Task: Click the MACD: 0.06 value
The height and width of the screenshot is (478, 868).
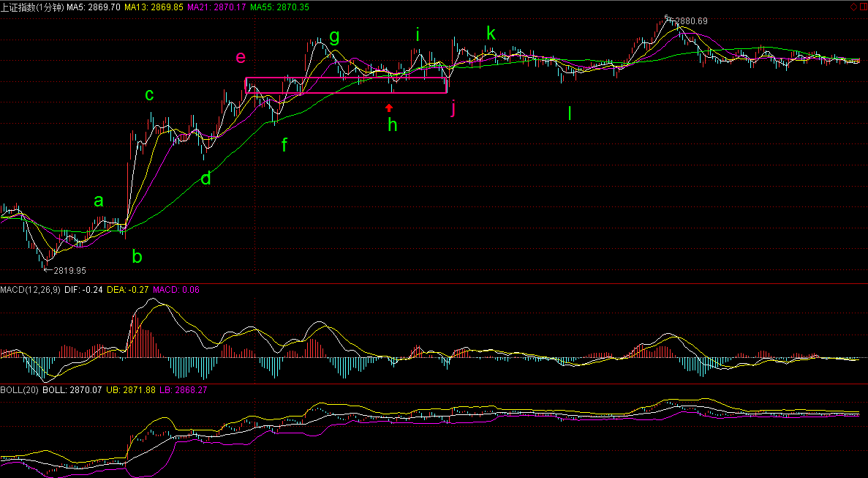Action: tap(176, 290)
